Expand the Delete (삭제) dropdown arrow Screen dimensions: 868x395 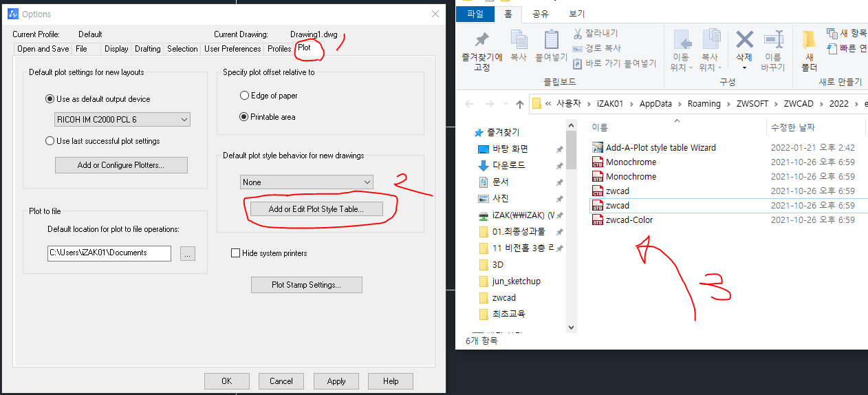click(x=744, y=68)
